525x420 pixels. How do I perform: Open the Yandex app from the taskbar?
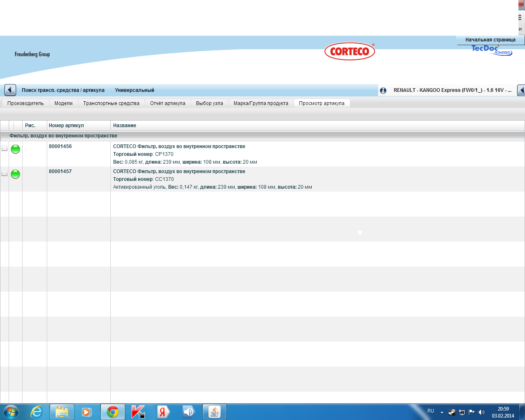coord(163,412)
